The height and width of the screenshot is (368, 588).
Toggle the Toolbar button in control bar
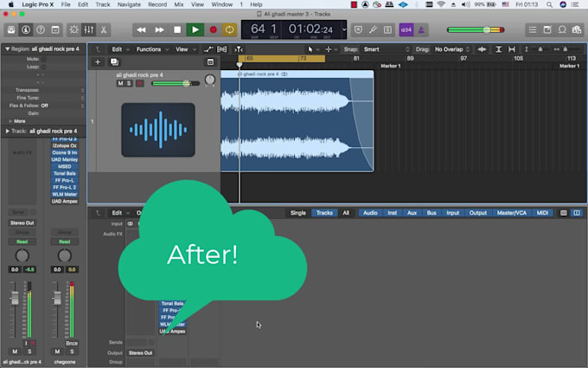point(55,29)
